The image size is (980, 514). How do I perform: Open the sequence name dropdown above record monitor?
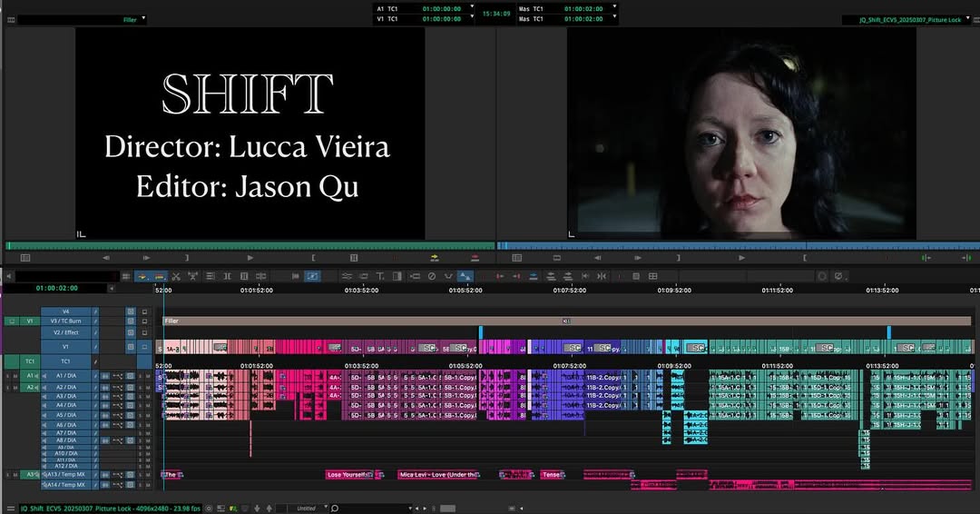[967, 19]
